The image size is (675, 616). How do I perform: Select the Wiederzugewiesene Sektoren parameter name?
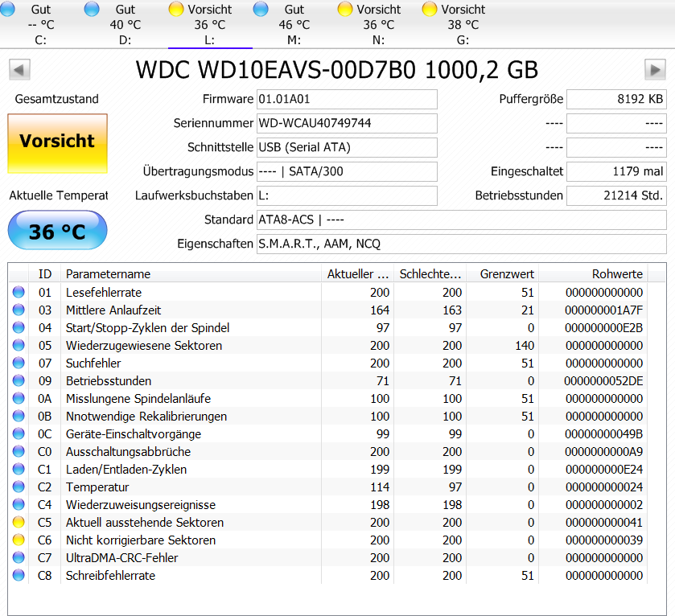coord(144,346)
